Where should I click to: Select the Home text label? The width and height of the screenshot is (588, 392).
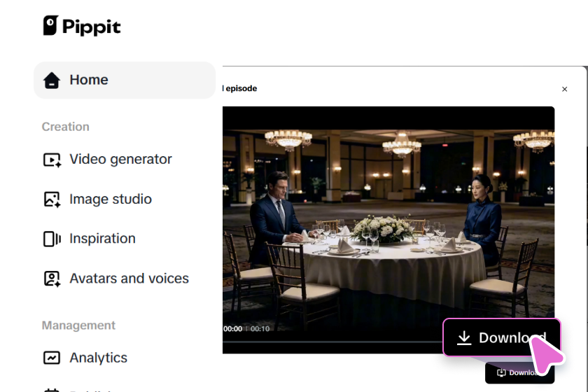point(89,80)
